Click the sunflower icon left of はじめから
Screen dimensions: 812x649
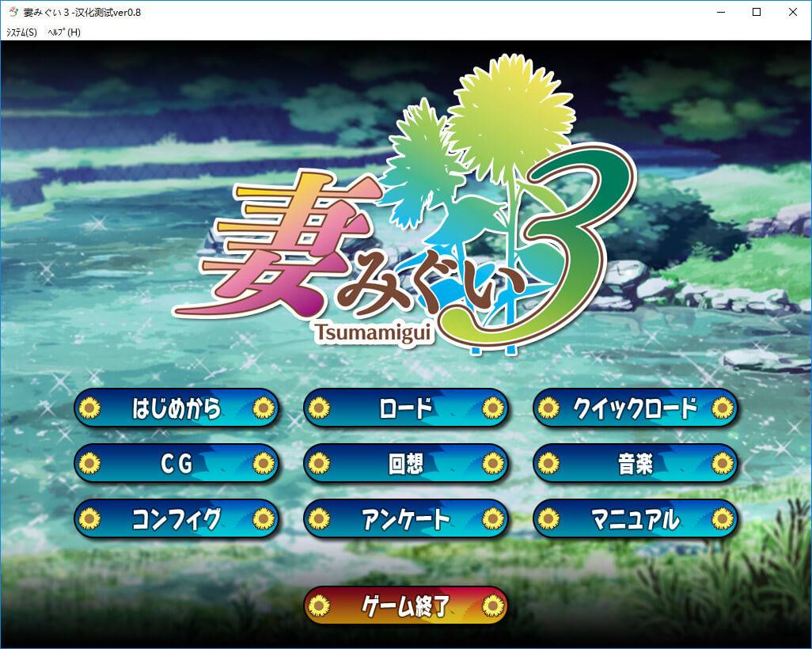(90, 408)
